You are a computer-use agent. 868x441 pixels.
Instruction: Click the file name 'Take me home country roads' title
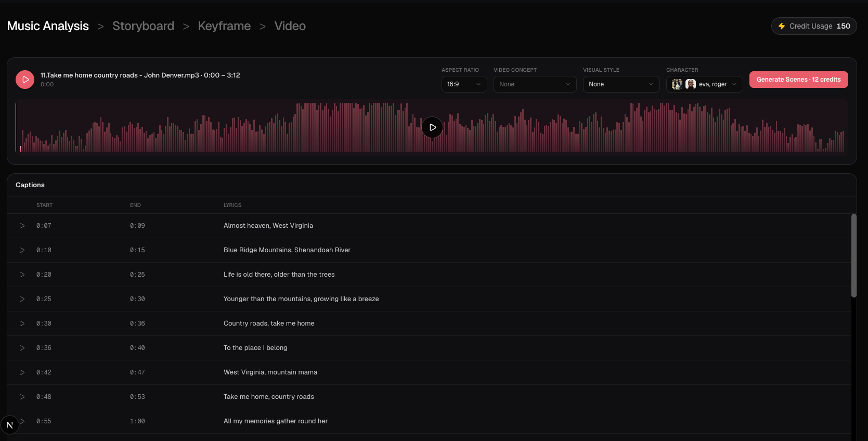(x=140, y=75)
